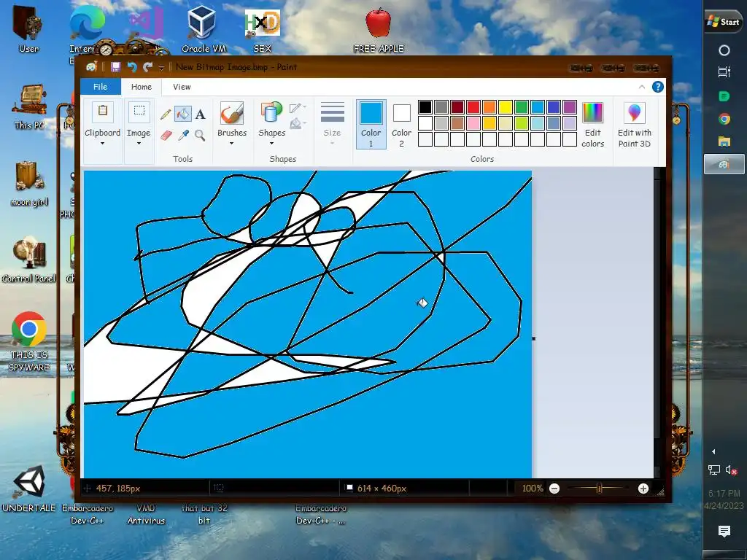Image resolution: width=747 pixels, height=560 pixels.
Task: Expand the Clipboard dropdown arrow
Action: (102, 144)
